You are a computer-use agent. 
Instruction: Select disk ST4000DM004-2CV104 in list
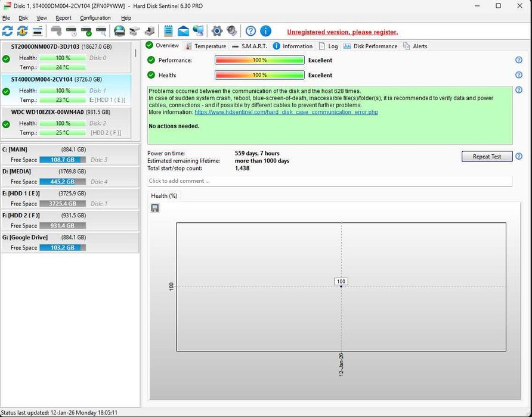point(66,89)
